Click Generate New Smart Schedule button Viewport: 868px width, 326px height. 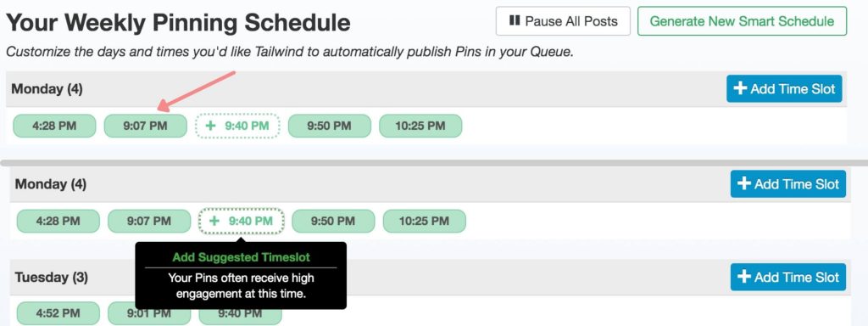click(x=742, y=21)
